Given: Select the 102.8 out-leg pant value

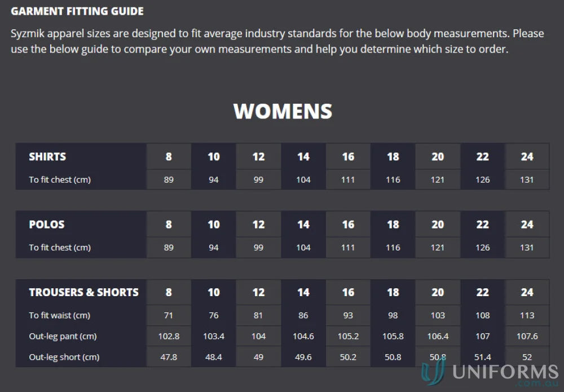Looking at the screenshot, I should 169,336.
